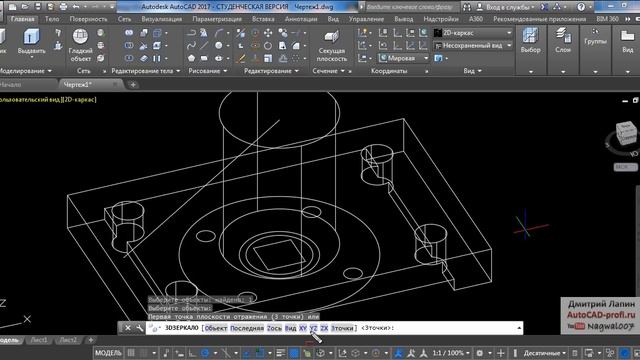Screen dimensions: 640x360
Task: Click the keyword search box in the title bar
Action: pos(410,7)
